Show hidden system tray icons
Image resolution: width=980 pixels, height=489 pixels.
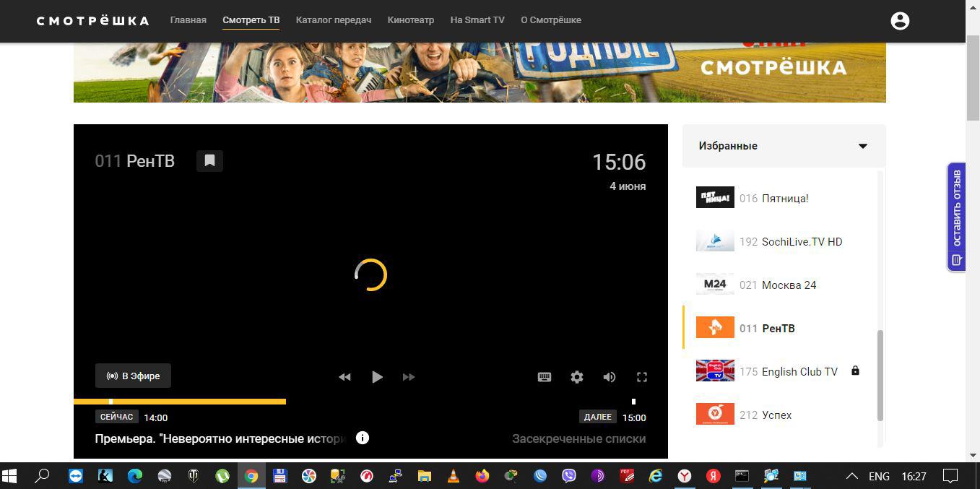click(x=852, y=476)
